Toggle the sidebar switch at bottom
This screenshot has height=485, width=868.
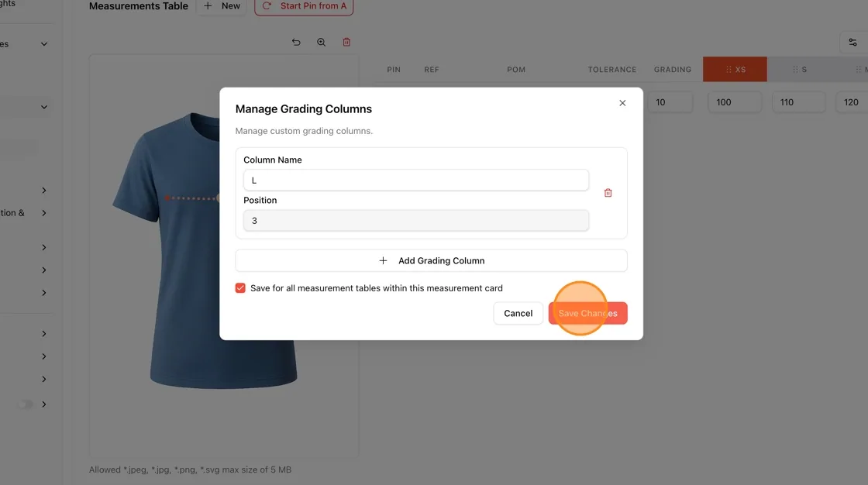pos(25,404)
